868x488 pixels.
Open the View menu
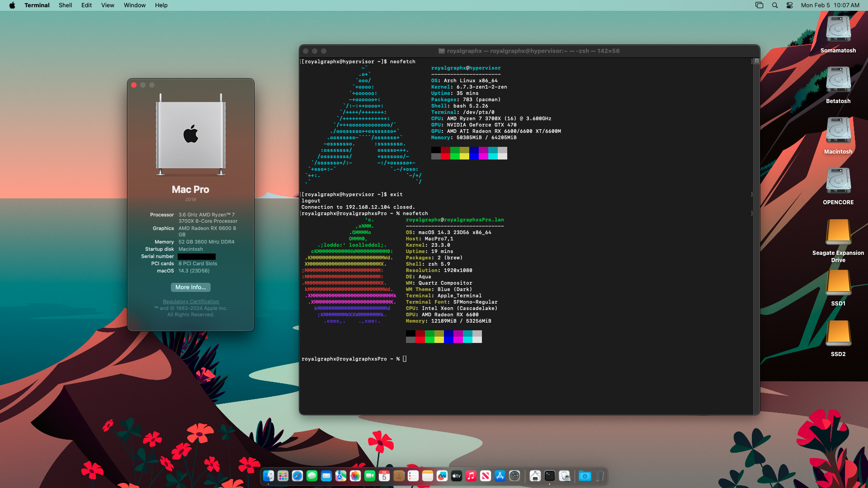(108, 5)
